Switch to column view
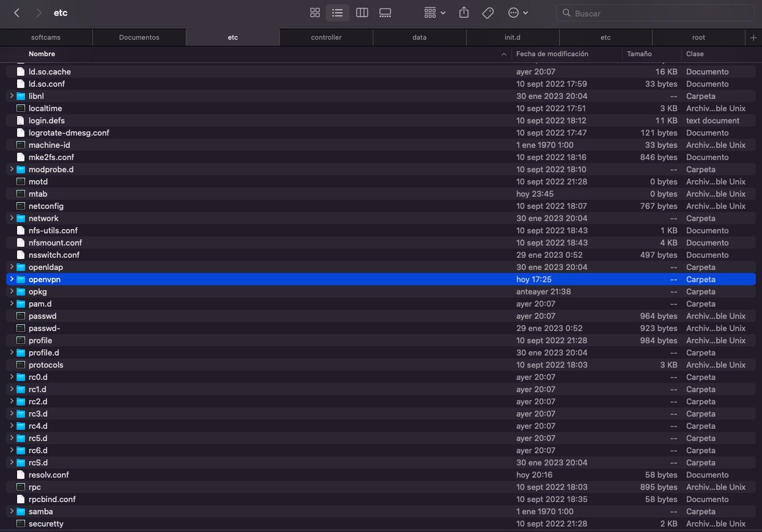This screenshot has width=762, height=532. click(x=362, y=13)
